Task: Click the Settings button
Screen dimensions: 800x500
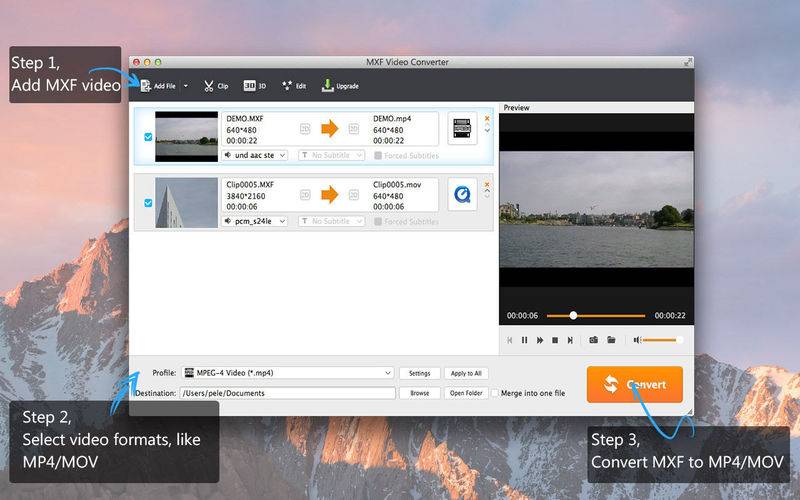Action: coord(419,373)
